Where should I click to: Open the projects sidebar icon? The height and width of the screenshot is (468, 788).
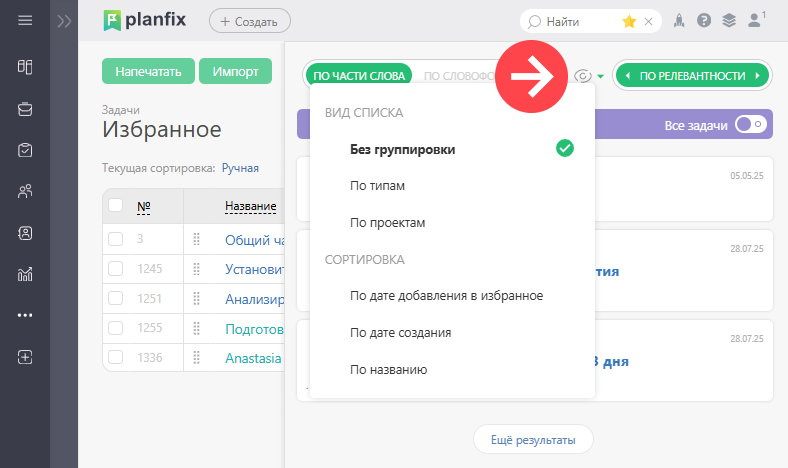coord(25,109)
